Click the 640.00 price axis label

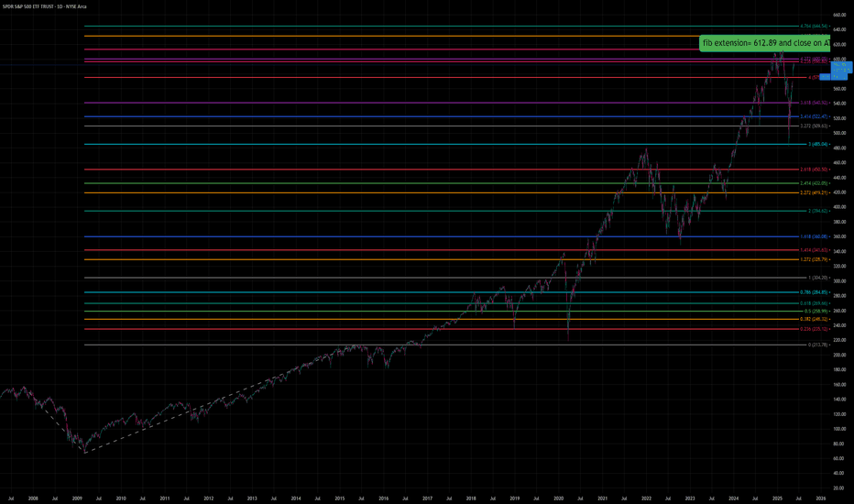click(x=839, y=30)
